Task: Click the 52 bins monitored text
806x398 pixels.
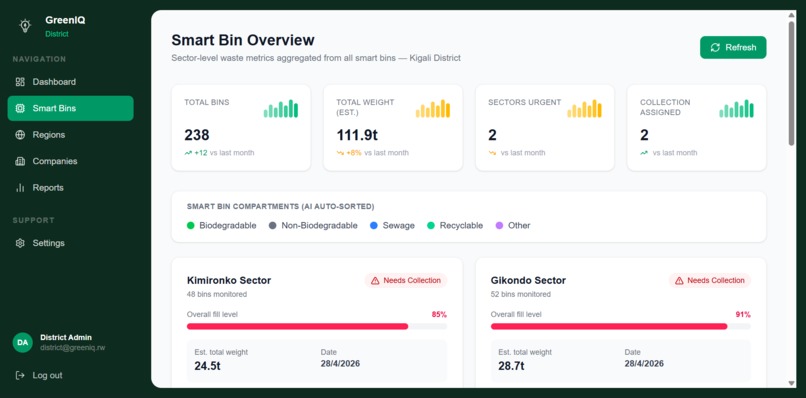Action: (x=521, y=295)
